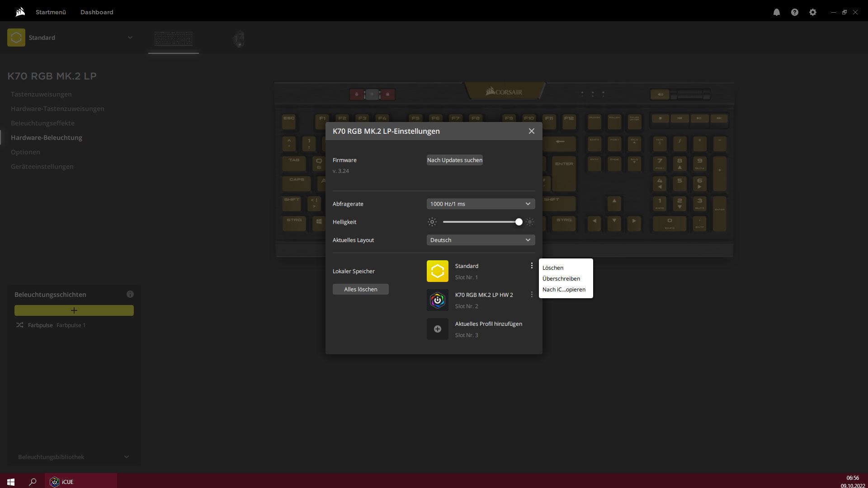Open Startmenü tab
The image size is (868, 488).
[51, 12]
